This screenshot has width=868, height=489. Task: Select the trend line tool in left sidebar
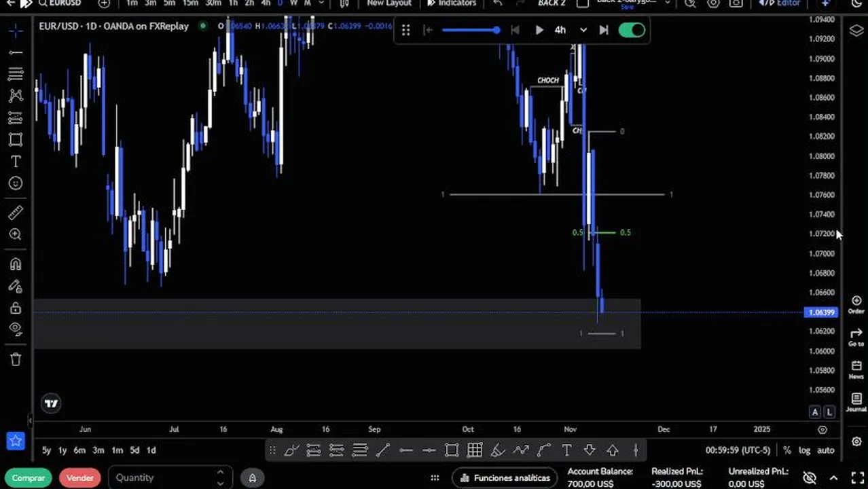(16, 52)
